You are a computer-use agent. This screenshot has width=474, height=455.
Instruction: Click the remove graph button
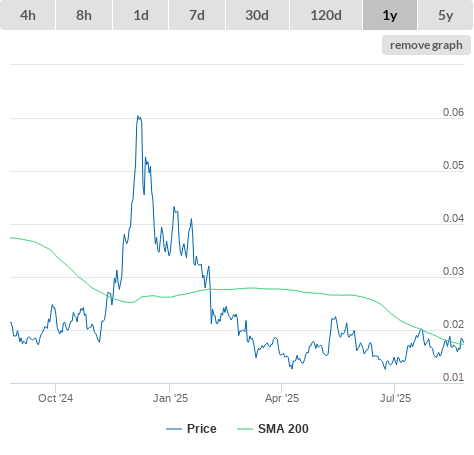pos(426,45)
